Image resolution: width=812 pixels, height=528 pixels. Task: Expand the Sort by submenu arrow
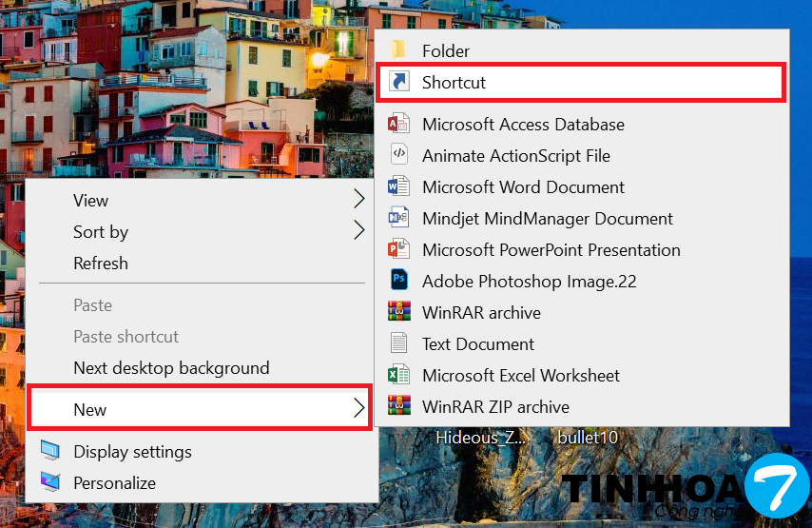[358, 231]
